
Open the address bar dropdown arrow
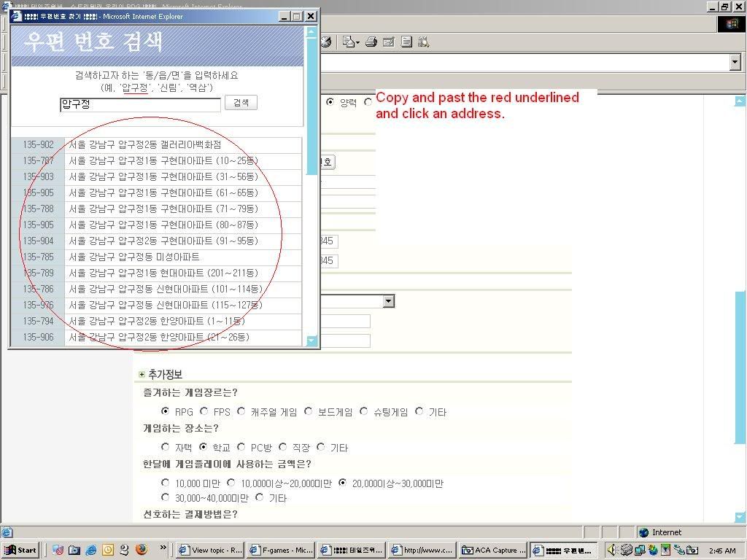(x=735, y=63)
